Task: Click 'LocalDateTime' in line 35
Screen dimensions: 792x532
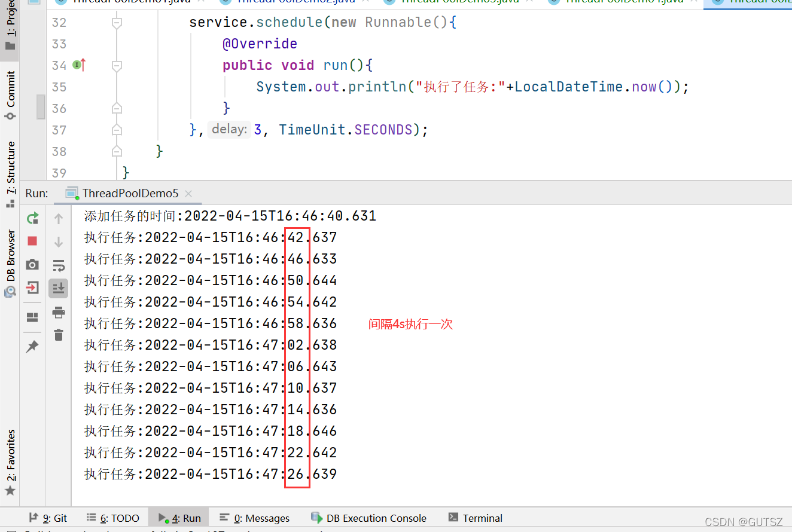Action: pyautogui.click(x=569, y=87)
